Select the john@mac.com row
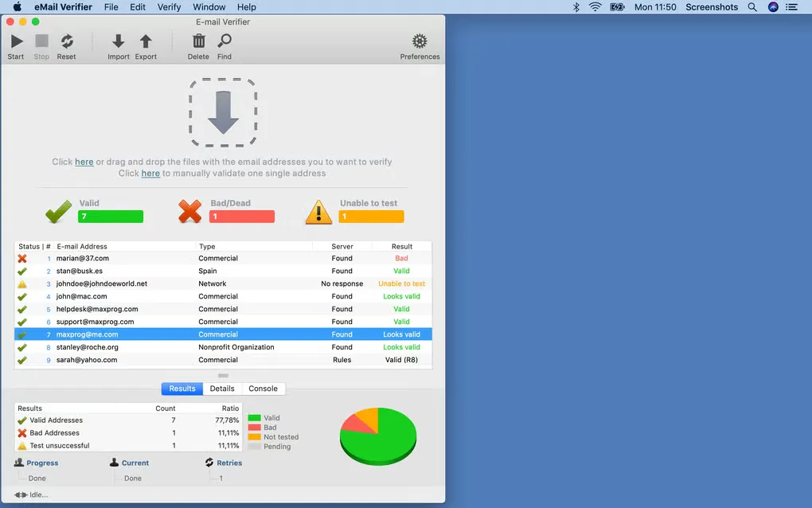Viewport: 812px width, 508px height. 223,296
